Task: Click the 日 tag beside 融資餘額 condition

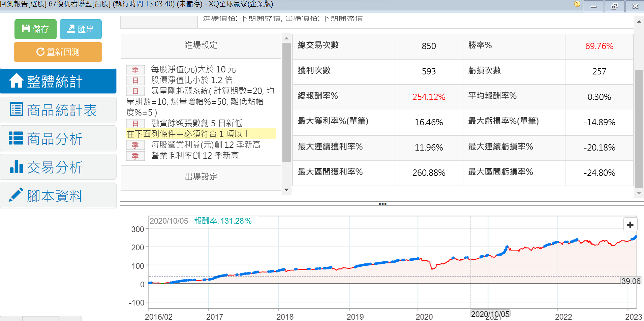Action: pos(135,124)
